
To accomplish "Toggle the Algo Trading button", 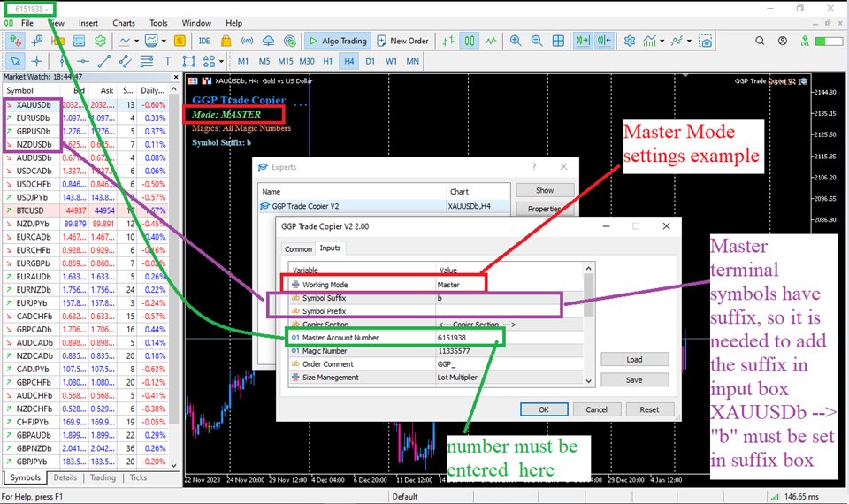I will 337,41.
